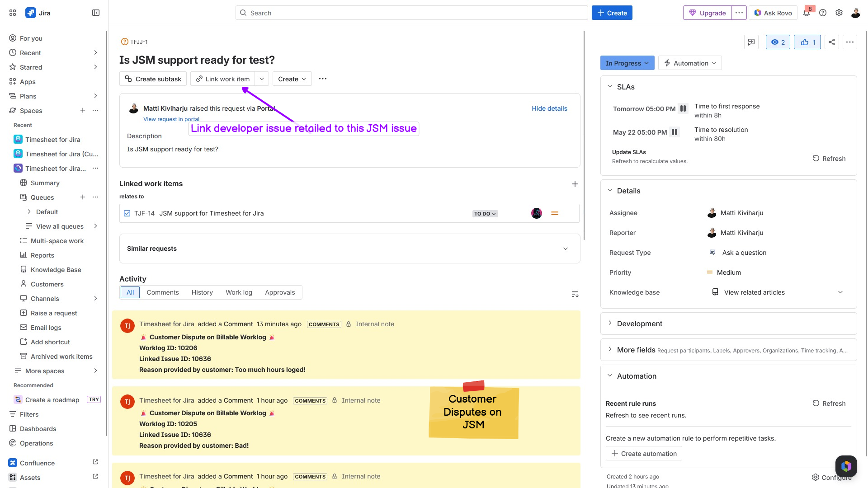Click the share icon
The width and height of the screenshot is (868, 488).
click(832, 42)
